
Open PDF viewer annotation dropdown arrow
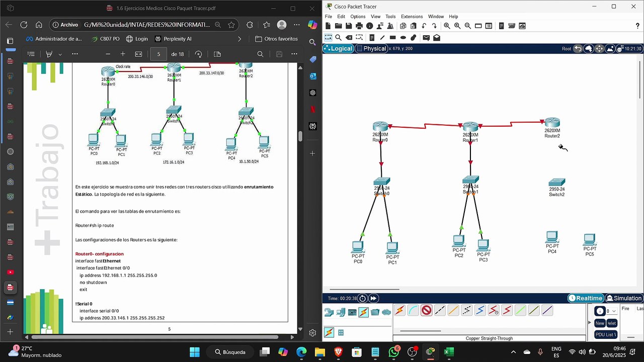60,54
